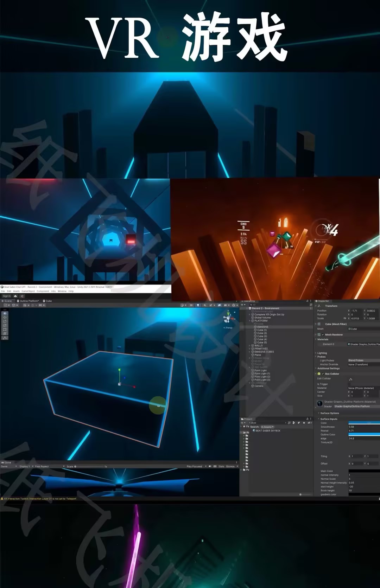Viewport: 380px width, 588px height.
Task: Select BEAT SABER SKYBOX asset
Action: coord(266,430)
